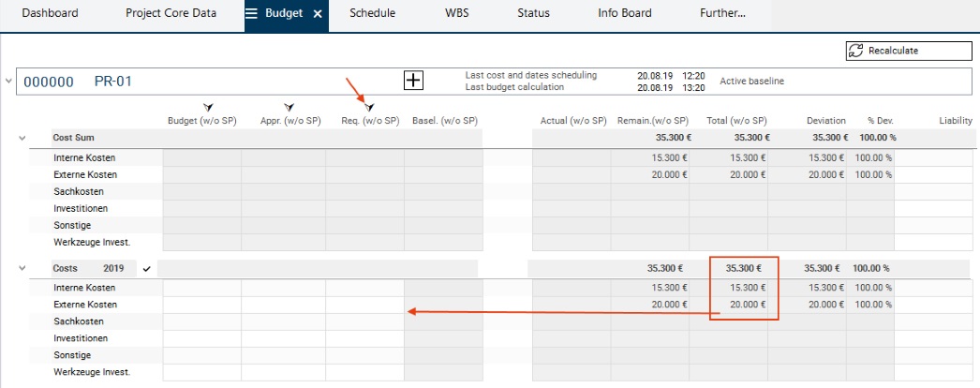Click Req. cell for Externe Kosten in 2019

[364, 305]
